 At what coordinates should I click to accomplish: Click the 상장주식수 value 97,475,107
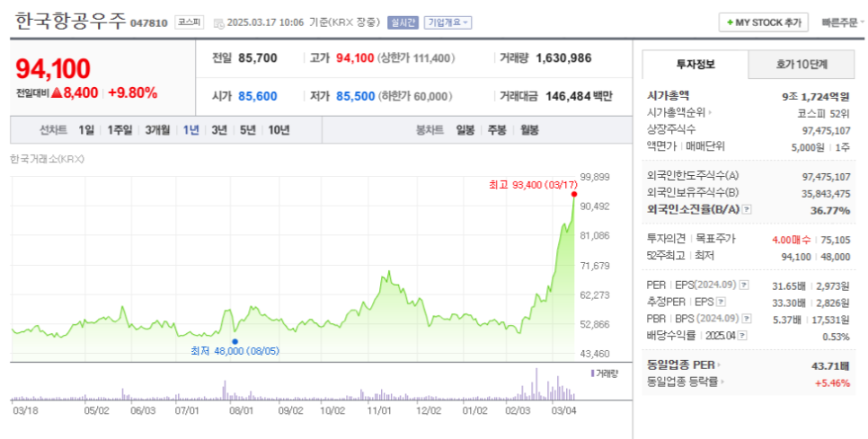pos(826,130)
